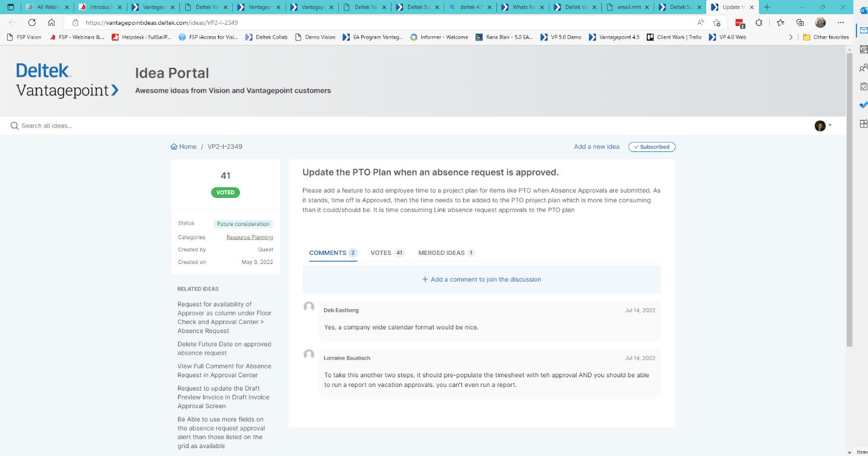
Task: Click Lorraine Baudisch's avatar icon
Action: (x=309, y=355)
